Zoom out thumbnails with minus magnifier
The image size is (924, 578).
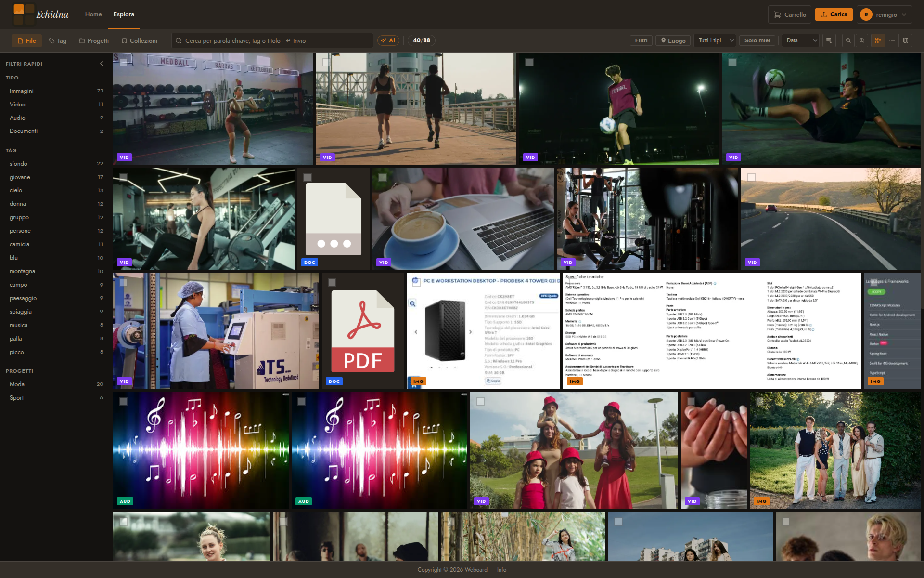point(848,40)
